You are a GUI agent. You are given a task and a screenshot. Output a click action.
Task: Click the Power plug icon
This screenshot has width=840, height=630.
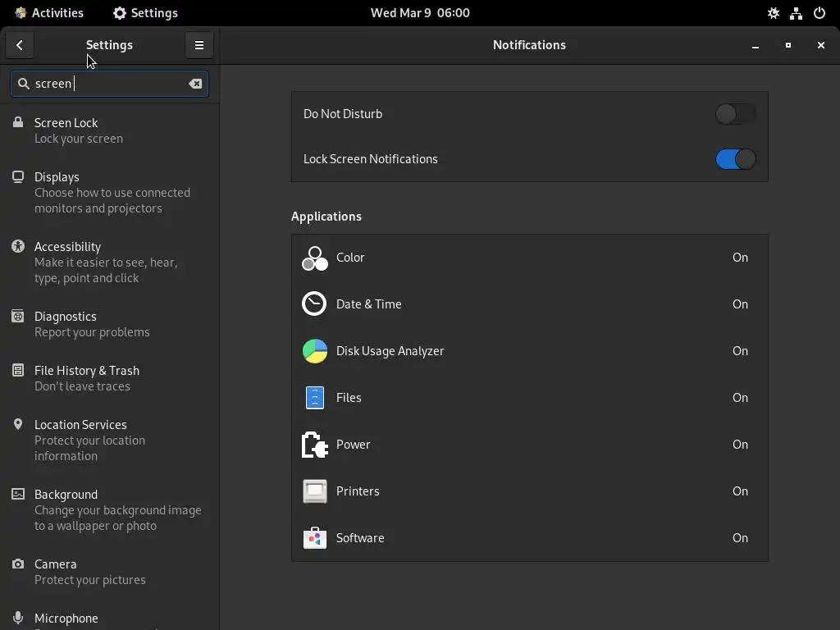pos(314,445)
